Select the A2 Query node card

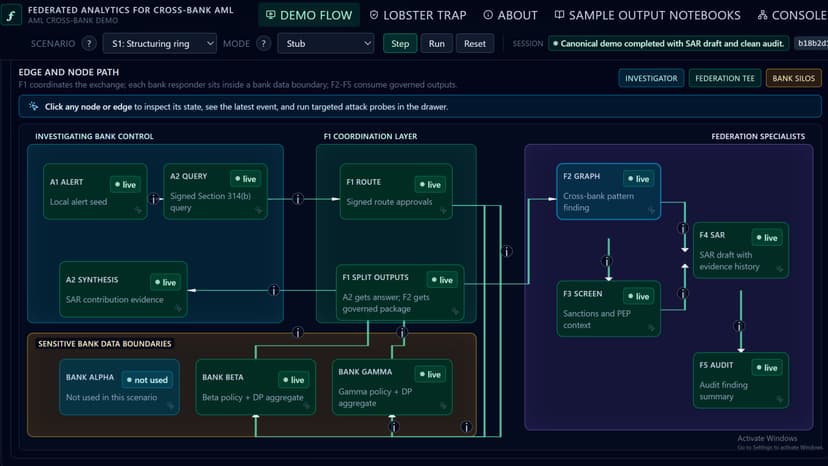pyautogui.click(x=215, y=191)
